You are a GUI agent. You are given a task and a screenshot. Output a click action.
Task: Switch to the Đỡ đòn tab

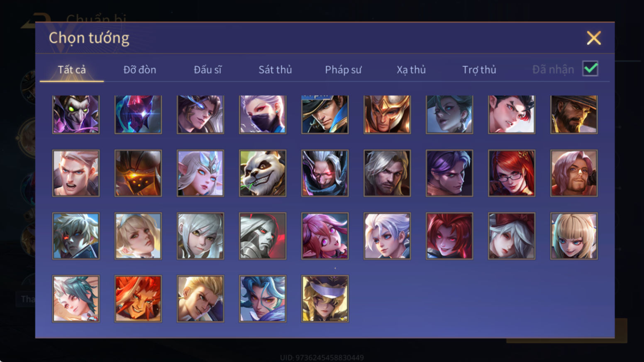tap(140, 70)
